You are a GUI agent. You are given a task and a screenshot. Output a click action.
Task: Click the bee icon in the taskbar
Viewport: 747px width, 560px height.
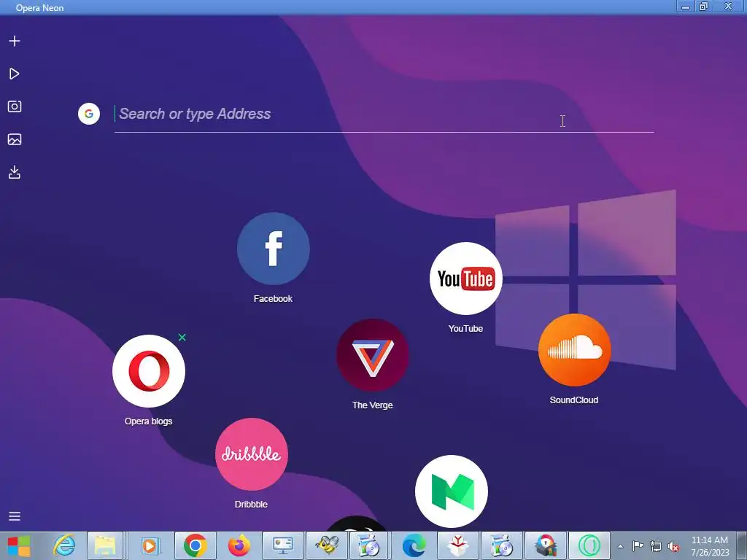click(x=327, y=545)
